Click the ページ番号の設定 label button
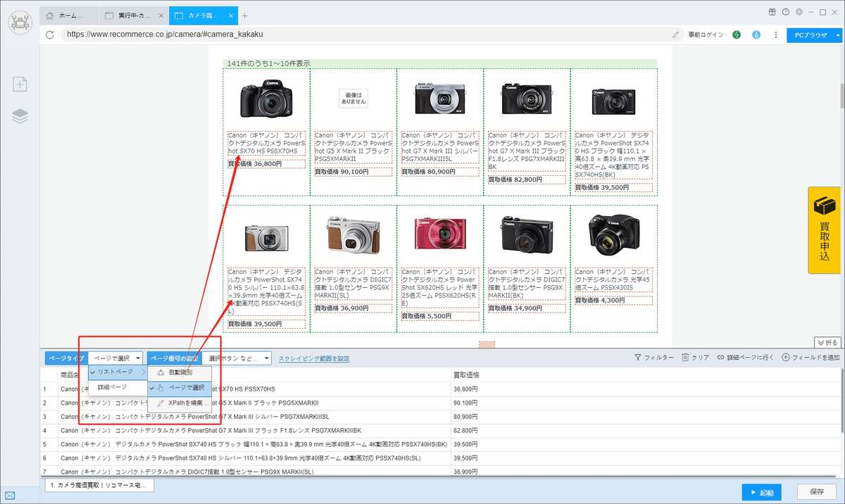845x504 pixels. (174, 358)
